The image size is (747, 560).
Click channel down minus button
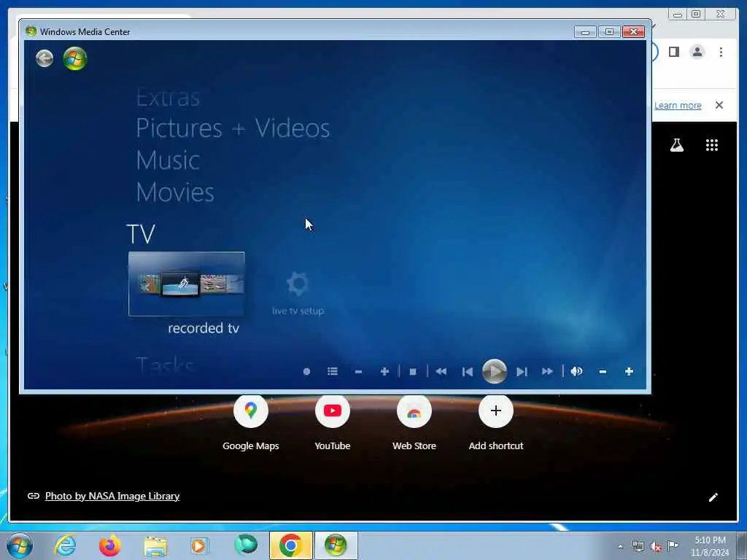point(359,371)
